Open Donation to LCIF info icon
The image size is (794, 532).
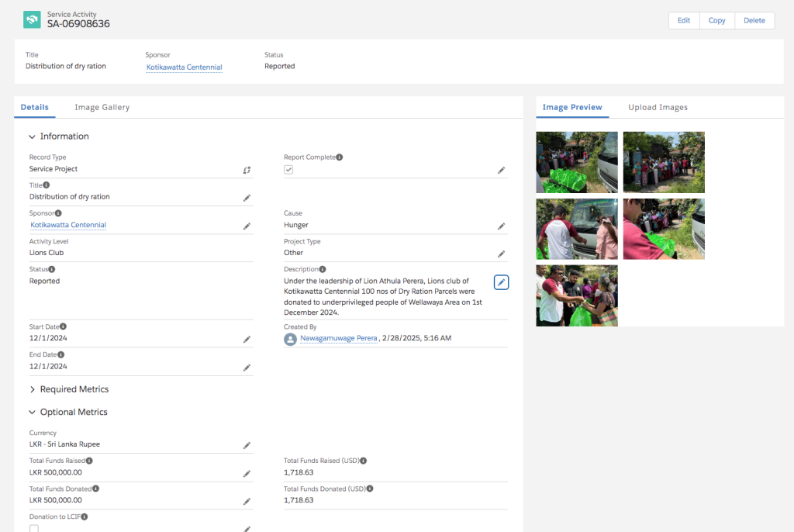[84, 516]
